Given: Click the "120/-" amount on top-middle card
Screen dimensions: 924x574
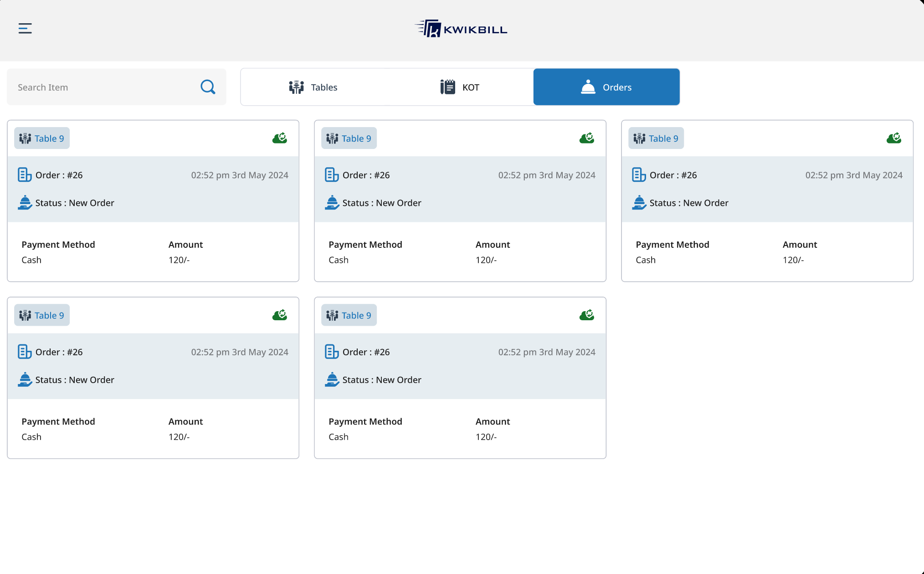Looking at the screenshot, I should coord(486,260).
